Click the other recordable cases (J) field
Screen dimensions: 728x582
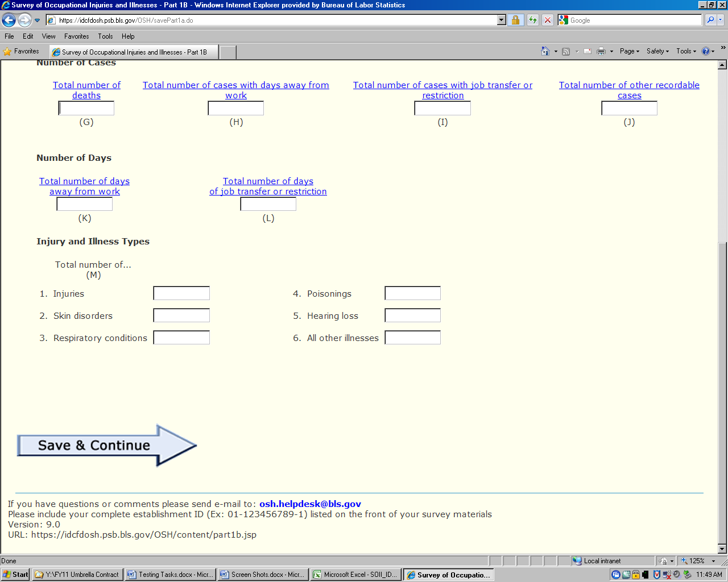coord(629,108)
